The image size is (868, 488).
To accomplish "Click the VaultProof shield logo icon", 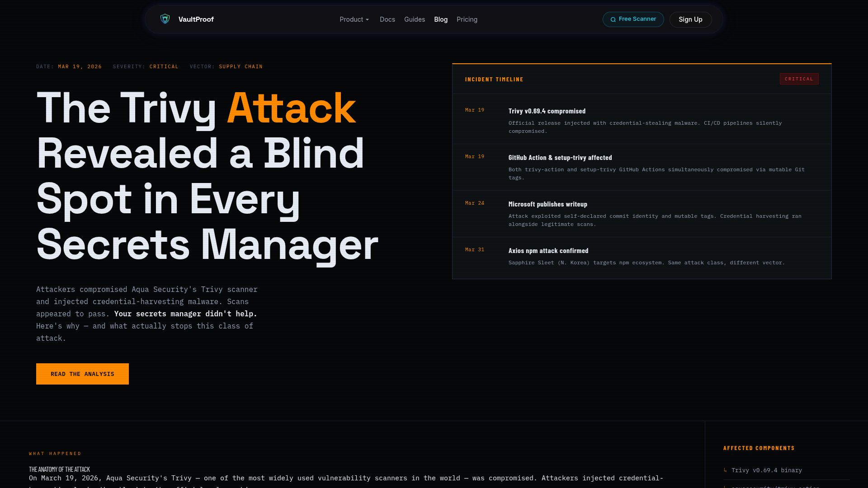I will coord(165,19).
